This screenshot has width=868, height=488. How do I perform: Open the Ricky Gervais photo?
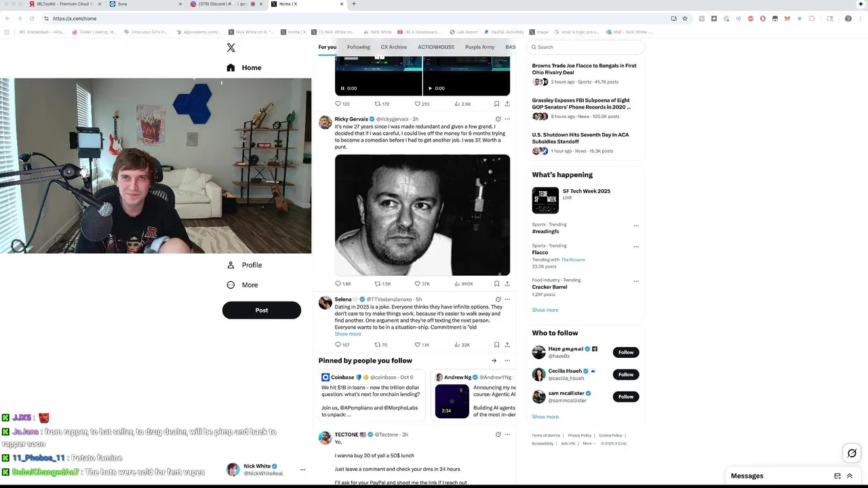[422, 215]
